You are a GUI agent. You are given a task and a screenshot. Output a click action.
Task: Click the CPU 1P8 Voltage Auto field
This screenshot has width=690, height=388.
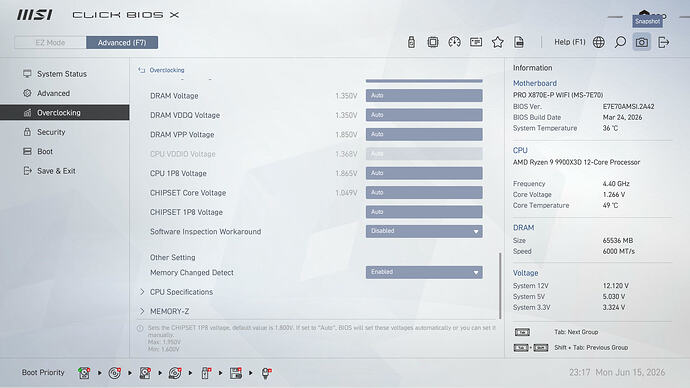(x=424, y=173)
